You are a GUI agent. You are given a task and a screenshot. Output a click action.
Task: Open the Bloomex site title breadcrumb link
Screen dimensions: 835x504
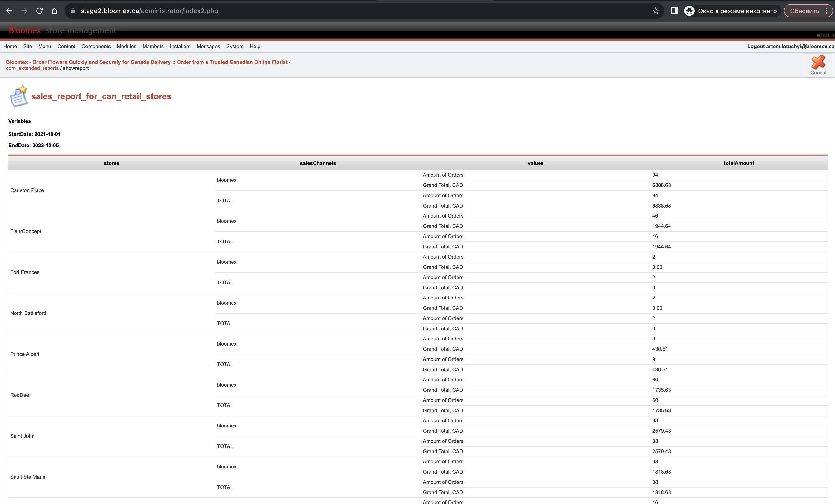(147, 62)
